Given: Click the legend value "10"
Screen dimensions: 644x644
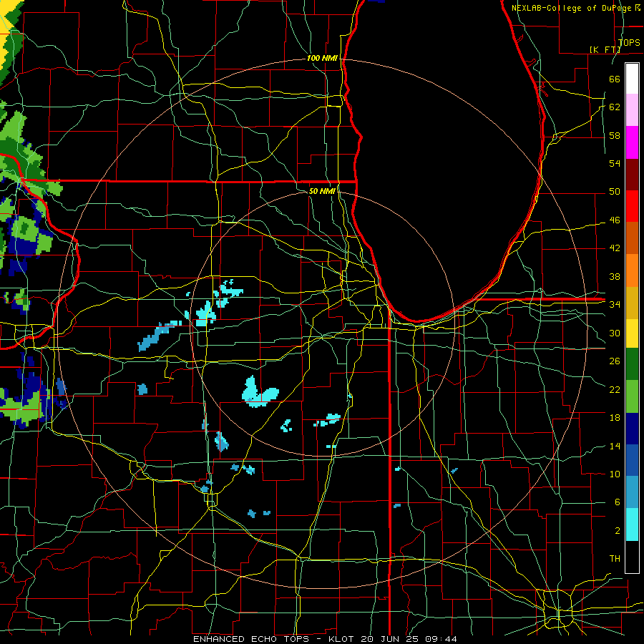Looking at the screenshot, I should pyautogui.click(x=615, y=474).
